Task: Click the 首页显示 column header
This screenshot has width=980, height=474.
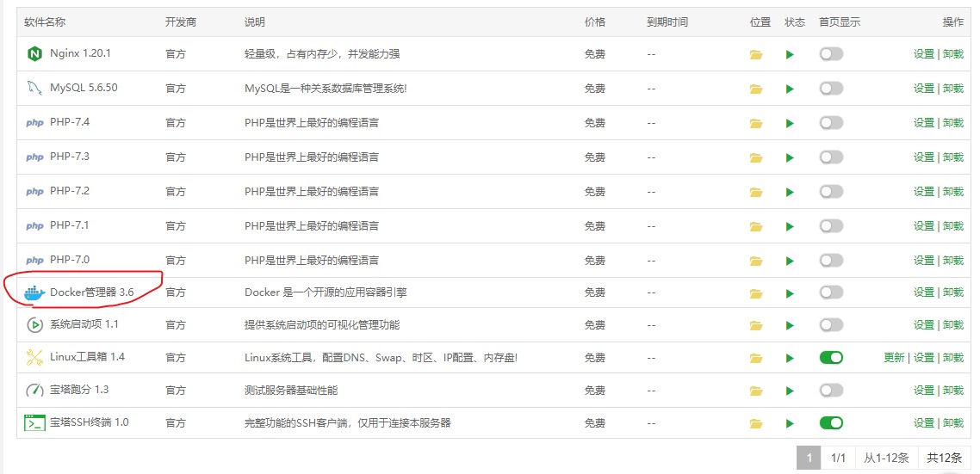Action: (840, 22)
